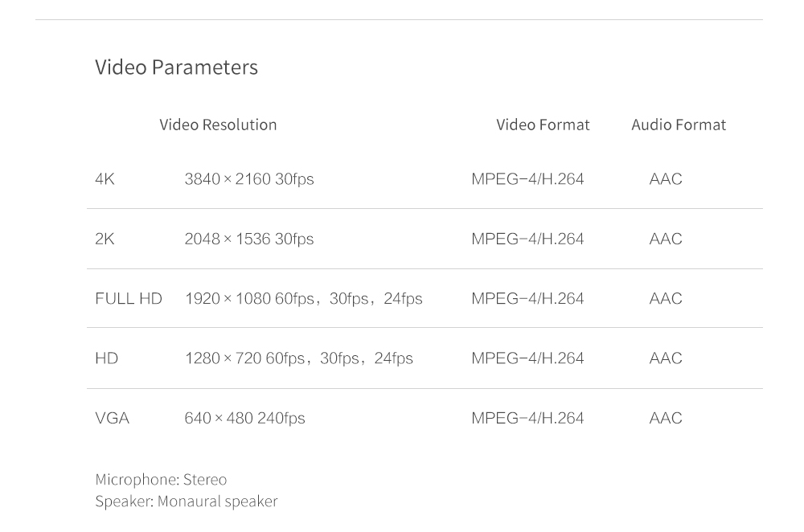The width and height of the screenshot is (804, 532).
Task: Click MPEG-4/H.264 in the FULL HD row
Action: (527, 299)
